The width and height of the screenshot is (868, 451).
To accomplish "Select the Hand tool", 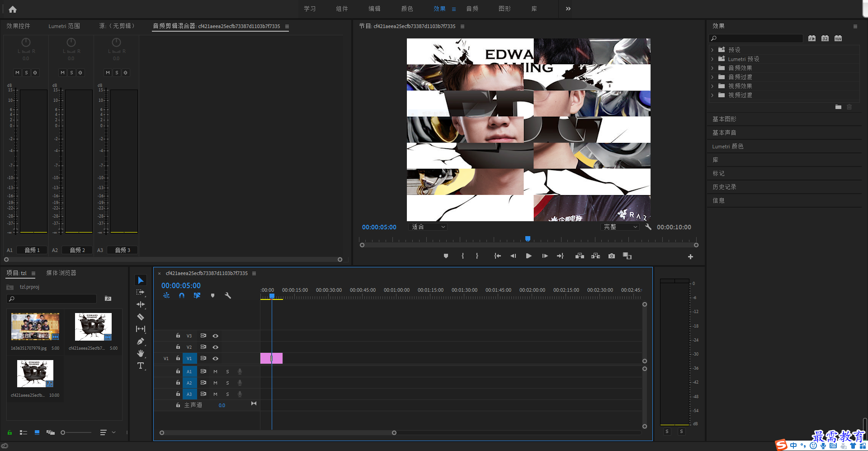I will pos(141,353).
